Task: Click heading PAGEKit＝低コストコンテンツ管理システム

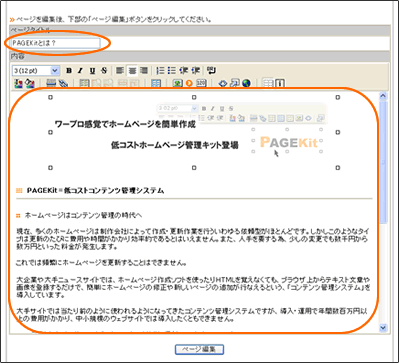Action: pos(95,191)
